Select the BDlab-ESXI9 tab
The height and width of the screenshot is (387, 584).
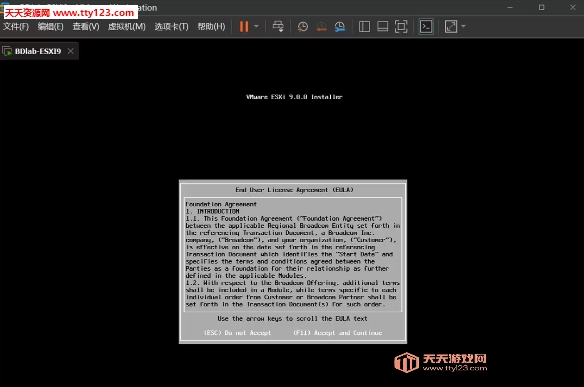click(x=38, y=51)
